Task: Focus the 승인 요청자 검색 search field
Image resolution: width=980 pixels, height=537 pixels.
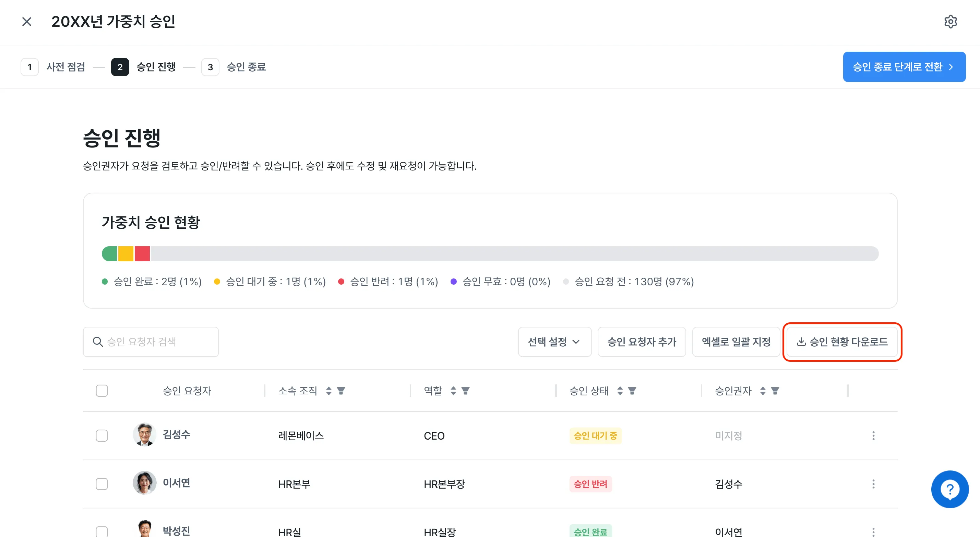Action: (151, 342)
